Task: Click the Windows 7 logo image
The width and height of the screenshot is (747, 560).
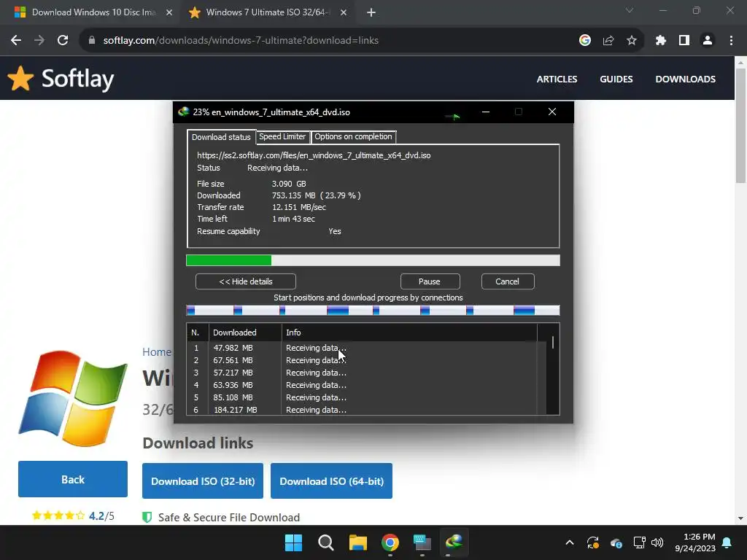Action: [x=73, y=399]
